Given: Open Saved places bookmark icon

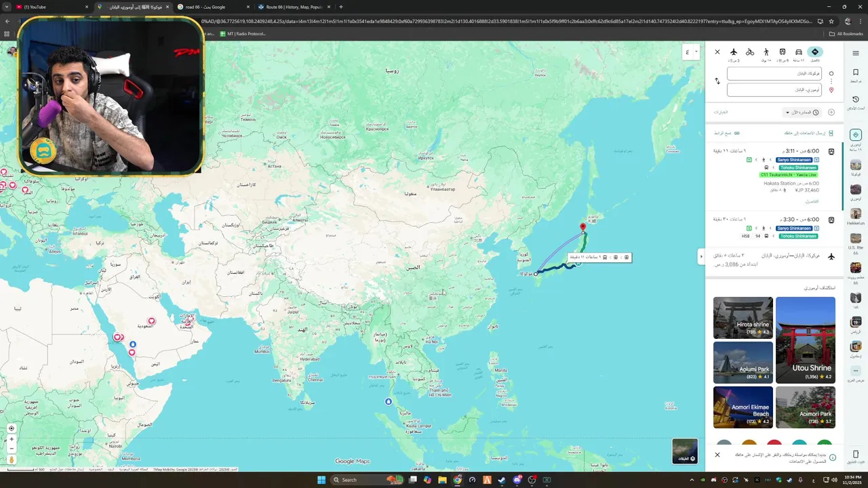Looking at the screenshot, I should pyautogui.click(x=856, y=73).
